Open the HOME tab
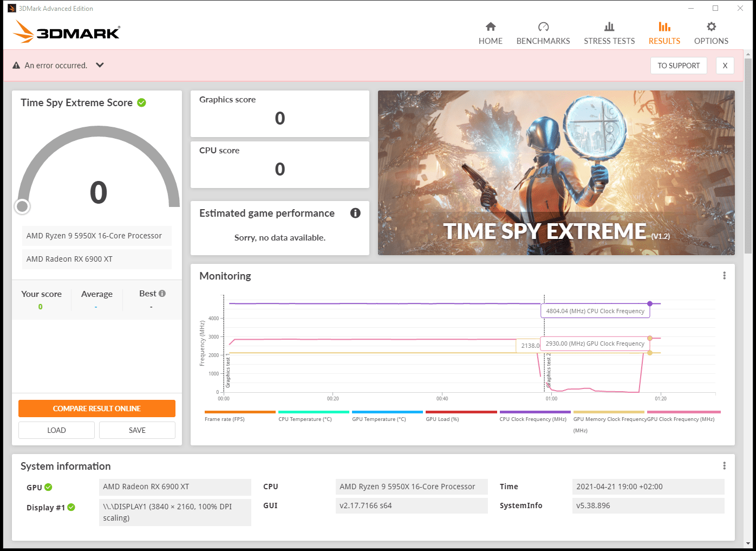The height and width of the screenshot is (551, 756). click(x=490, y=34)
